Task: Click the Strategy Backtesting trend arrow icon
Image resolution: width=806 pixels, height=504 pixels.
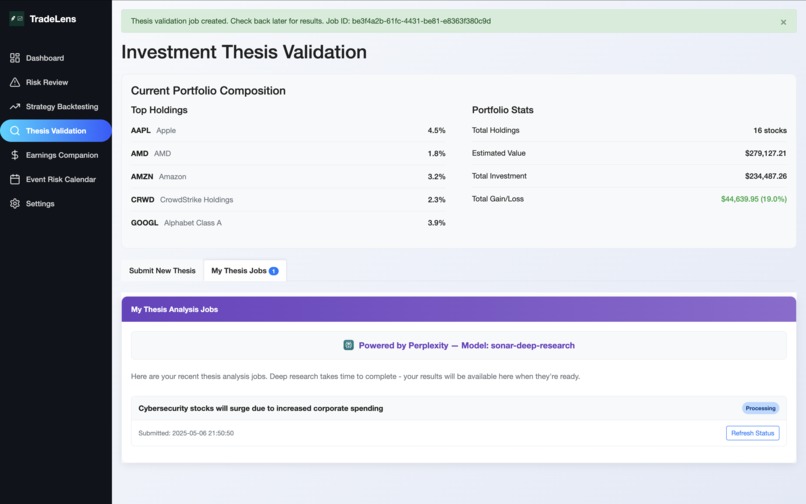Action: pos(15,106)
